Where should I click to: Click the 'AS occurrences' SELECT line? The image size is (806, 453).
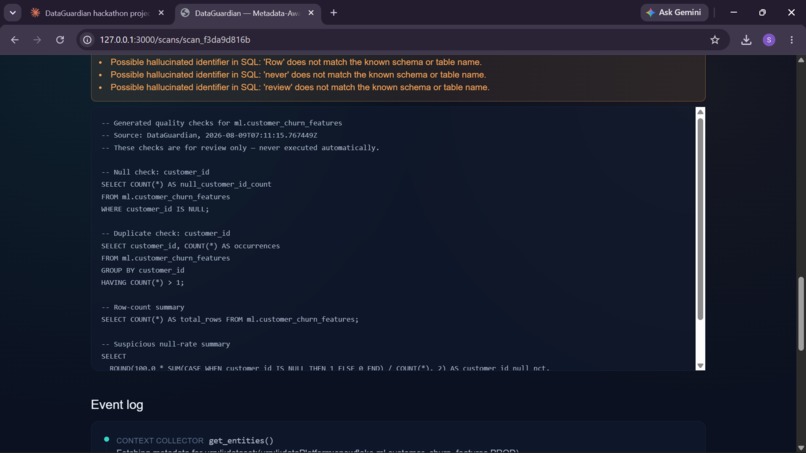coord(191,246)
